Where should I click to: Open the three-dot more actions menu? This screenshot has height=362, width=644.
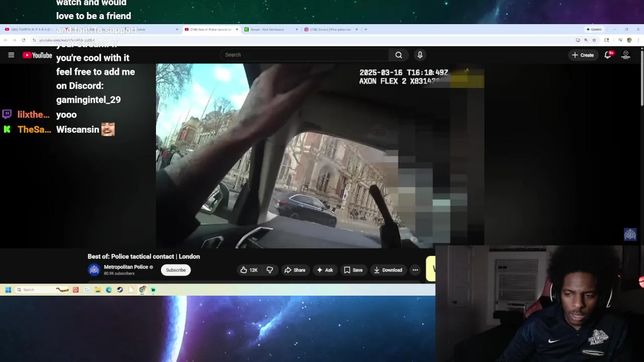click(x=415, y=270)
